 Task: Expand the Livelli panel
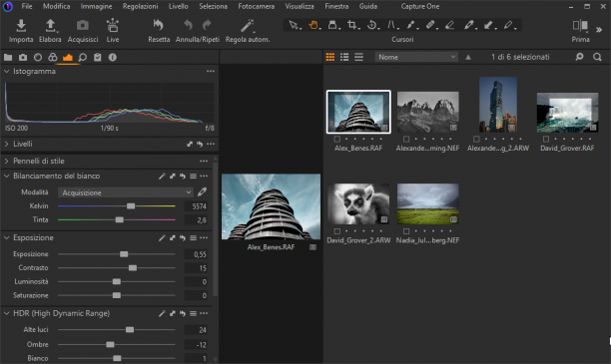coord(7,144)
